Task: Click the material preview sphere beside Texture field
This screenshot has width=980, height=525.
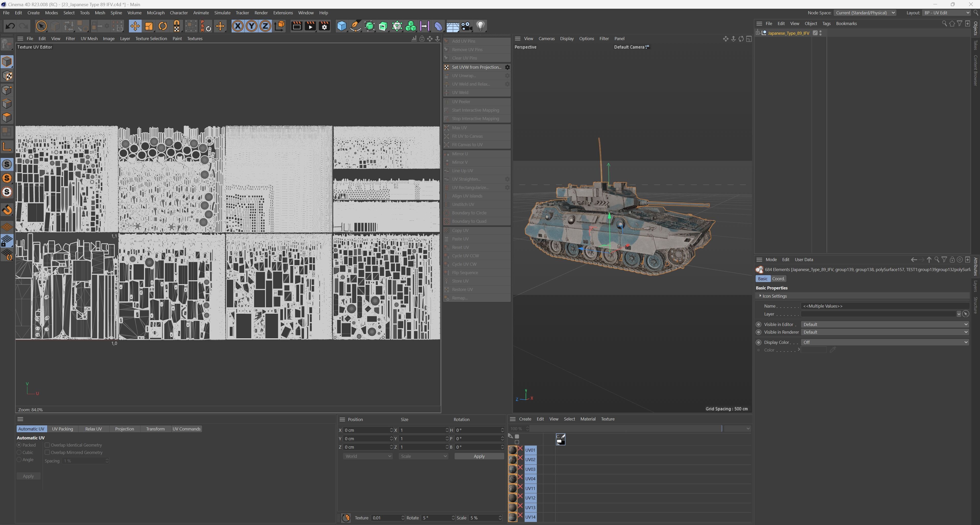Action: click(346, 518)
